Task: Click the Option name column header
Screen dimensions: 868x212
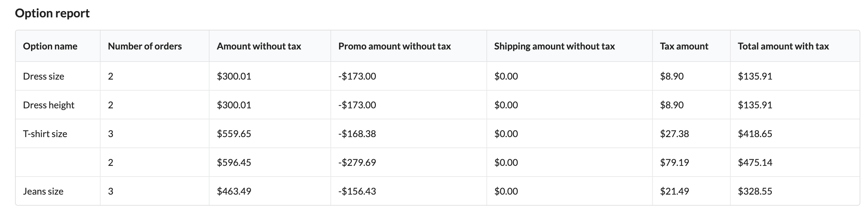Action: click(x=50, y=46)
